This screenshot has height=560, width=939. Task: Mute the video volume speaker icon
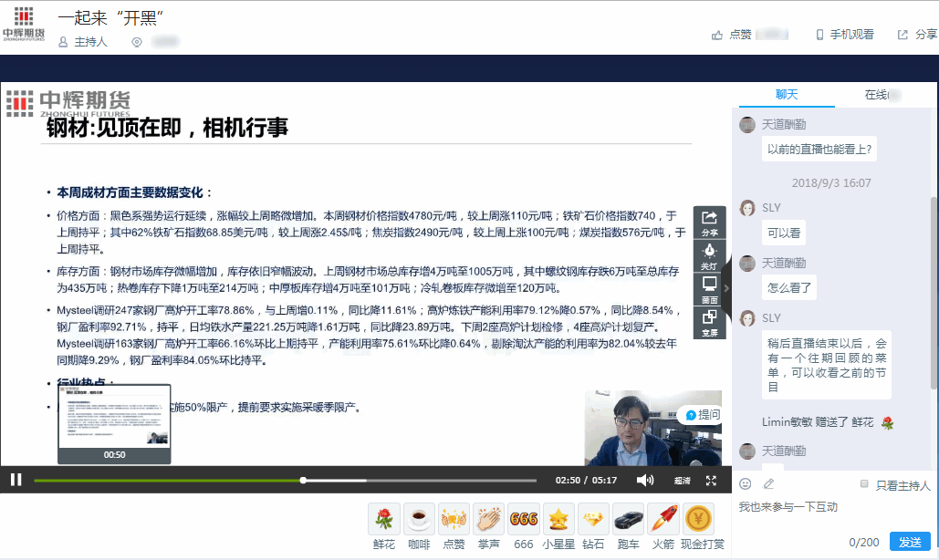click(645, 480)
